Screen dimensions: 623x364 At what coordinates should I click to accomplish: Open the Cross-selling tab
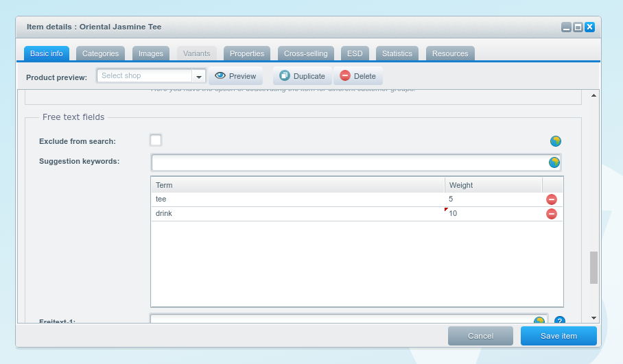pyautogui.click(x=305, y=53)
